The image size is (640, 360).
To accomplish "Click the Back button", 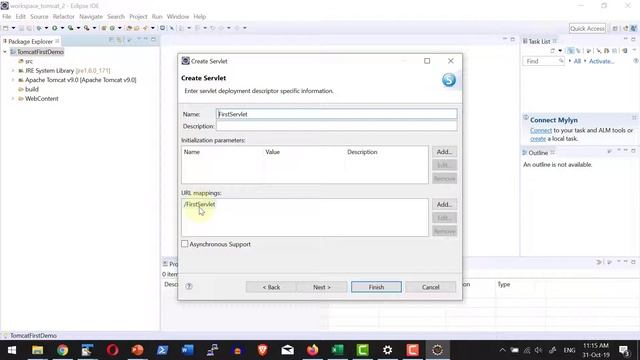I will 271,287.
